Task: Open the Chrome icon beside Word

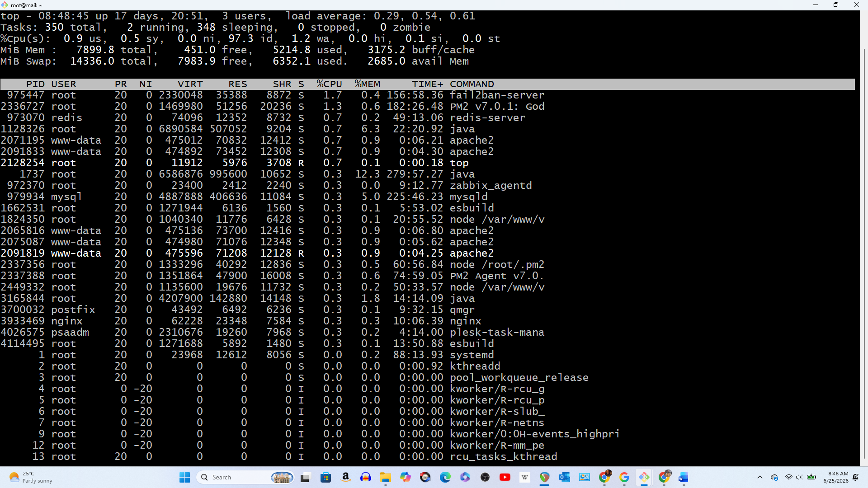Action: (x=664, y=477)
